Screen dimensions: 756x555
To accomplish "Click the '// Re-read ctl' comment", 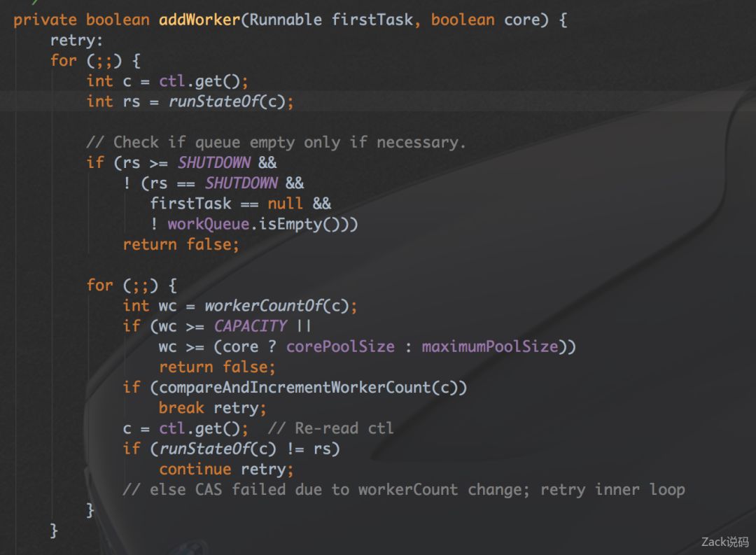I will [x=330, y=428].
